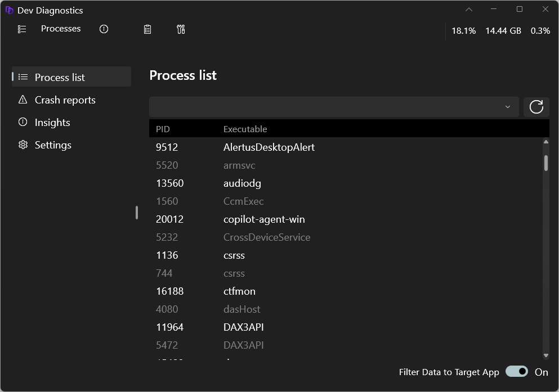Click the gear icon beside Settings
Screen dimensions: 559x392
click(23, 145)
